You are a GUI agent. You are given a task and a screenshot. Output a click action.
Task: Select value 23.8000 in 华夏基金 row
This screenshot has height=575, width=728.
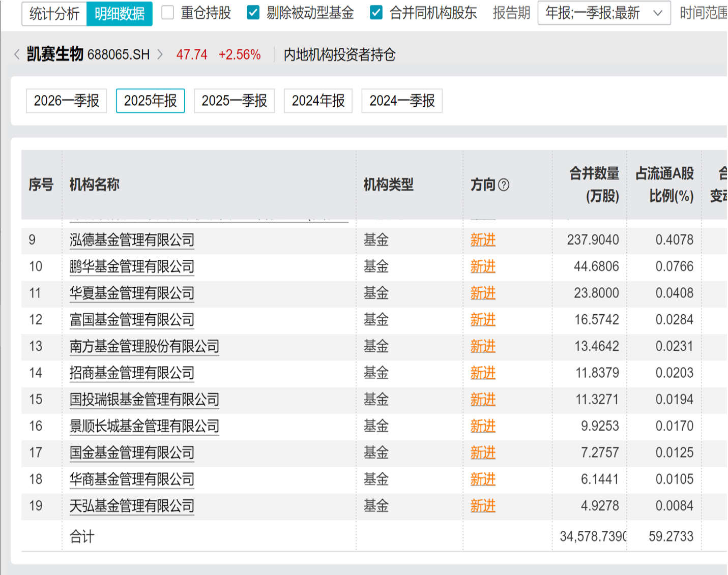(x=596, y=293)
